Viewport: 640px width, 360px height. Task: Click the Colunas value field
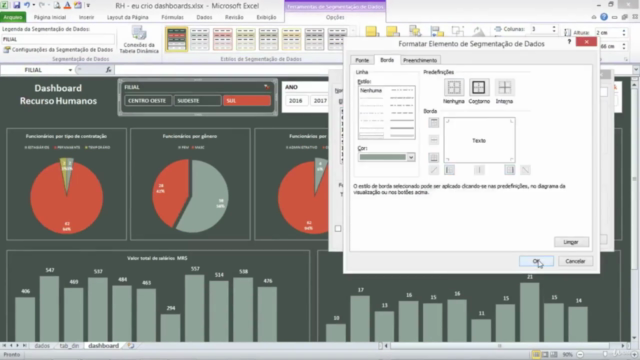[540, 29]
